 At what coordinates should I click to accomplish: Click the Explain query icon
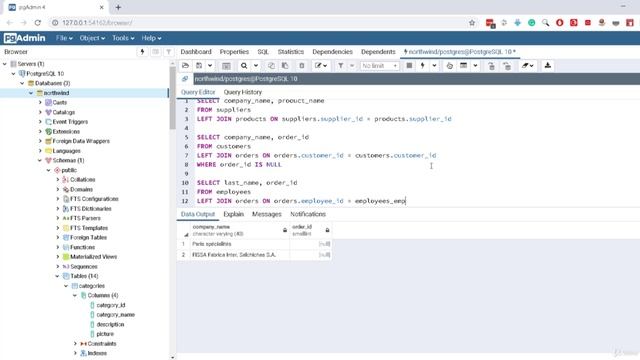[449, 66]
